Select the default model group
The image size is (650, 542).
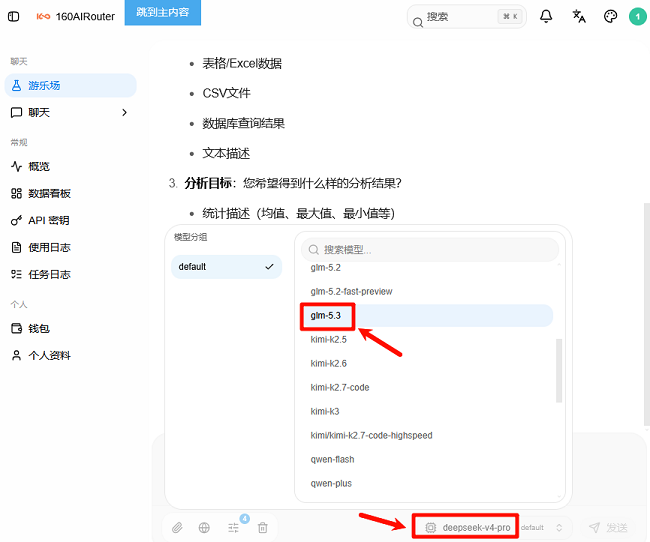(226, 267)
